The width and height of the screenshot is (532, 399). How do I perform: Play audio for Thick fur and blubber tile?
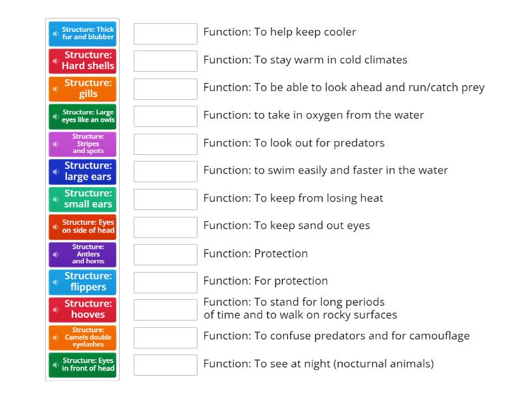pyautogui.click(x=56, y=33)
